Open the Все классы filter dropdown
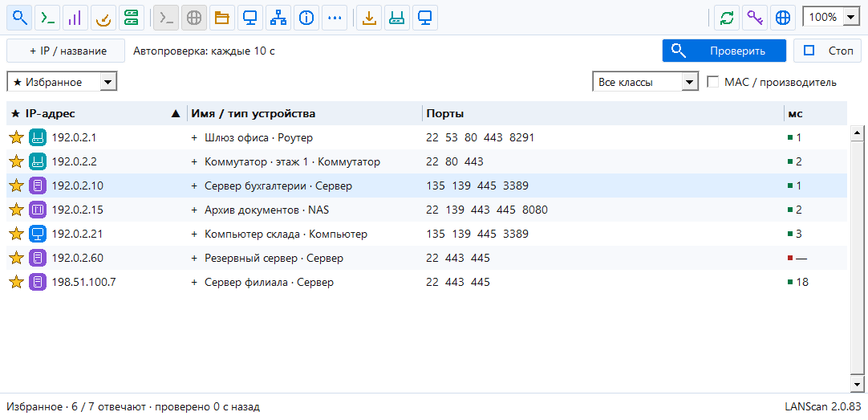Screen dimensions: 868x420 tap(645, 82)
